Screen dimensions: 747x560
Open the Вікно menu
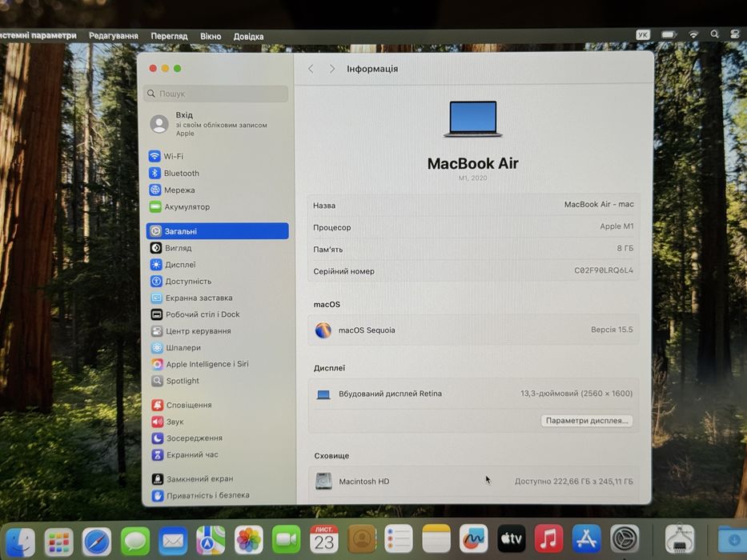211,36
